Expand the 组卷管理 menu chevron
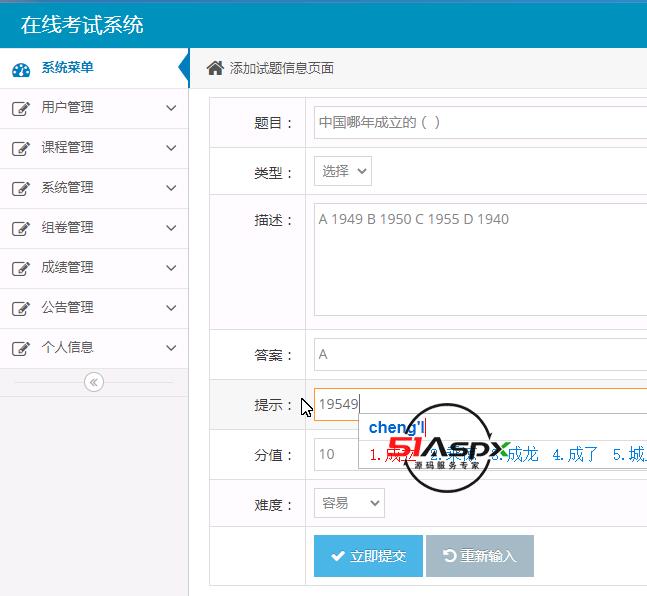Image resolution: width=647 pixels, height=596 pixels. (171, 228)
